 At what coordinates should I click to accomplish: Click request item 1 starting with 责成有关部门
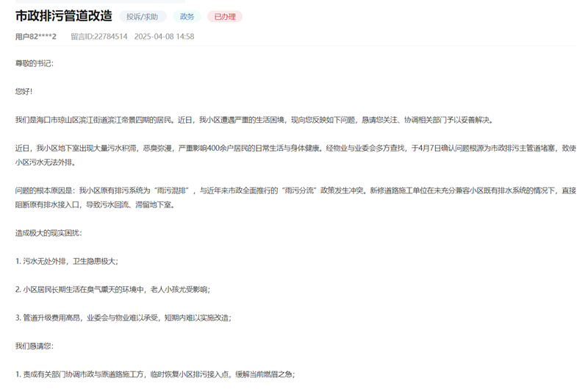(x=154, y=374)
